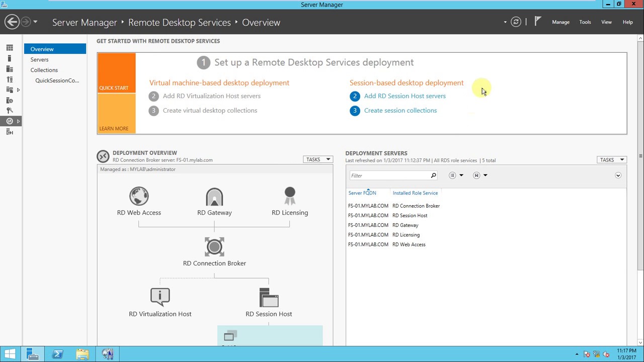Open PowerShell from the taskbar
The image size is (644, 362).
57,354
